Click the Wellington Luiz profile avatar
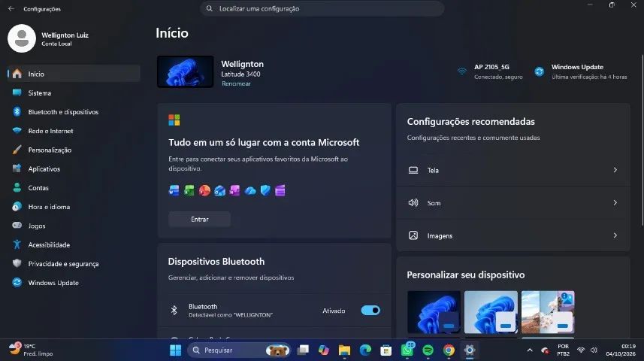The width and height of the screenshot is (644, 361). 22,38
